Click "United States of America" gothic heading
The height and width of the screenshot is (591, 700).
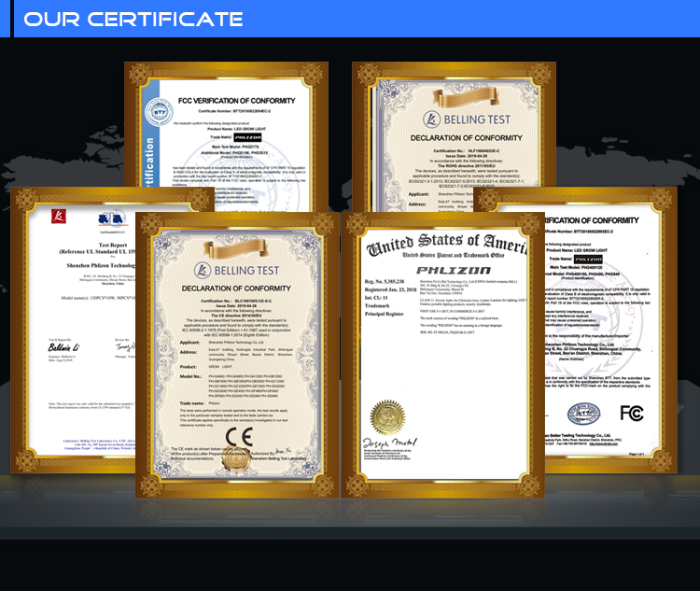coord(446,244)
